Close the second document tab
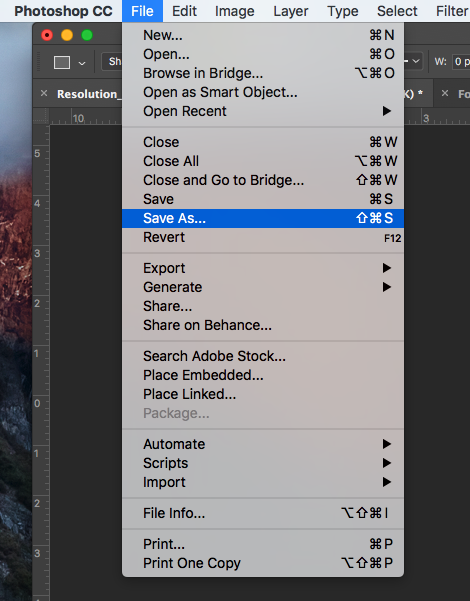 click(445, 93)
